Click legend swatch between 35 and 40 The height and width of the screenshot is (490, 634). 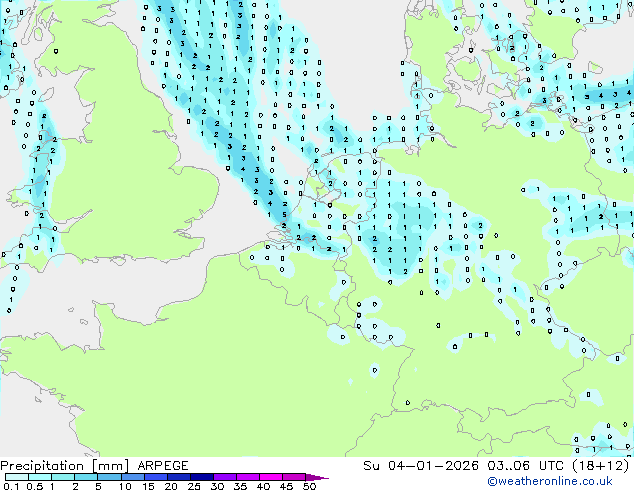[248, 477]
